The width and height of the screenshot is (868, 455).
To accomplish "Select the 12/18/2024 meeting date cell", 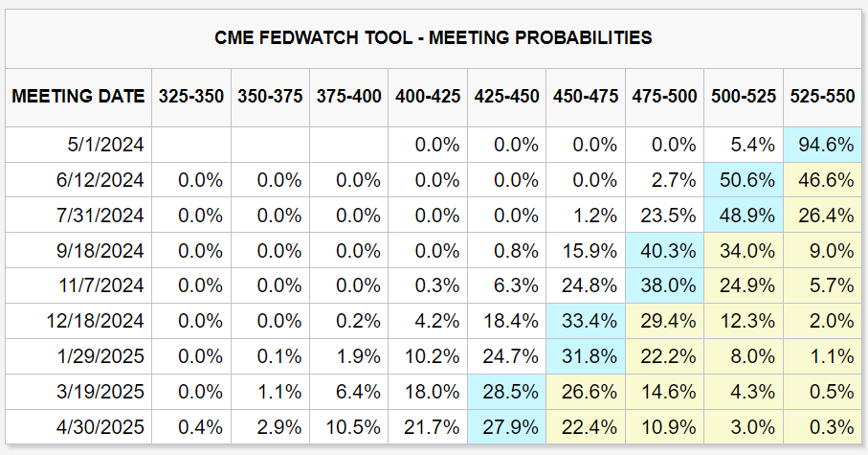I will click(103, 321).
